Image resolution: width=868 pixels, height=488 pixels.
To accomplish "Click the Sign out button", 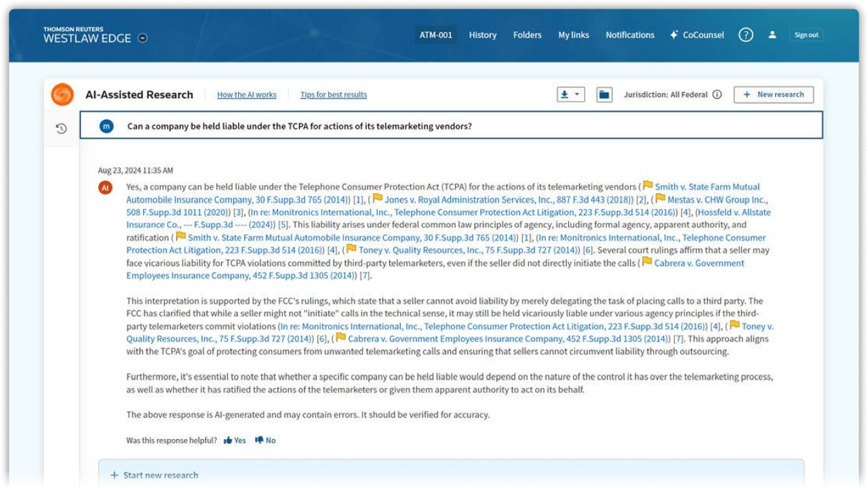I will (x=806, y=35).
